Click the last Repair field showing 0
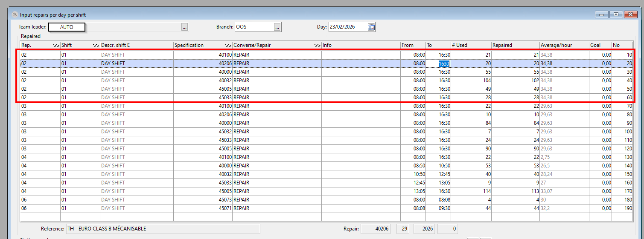 [x=447, y=229]
